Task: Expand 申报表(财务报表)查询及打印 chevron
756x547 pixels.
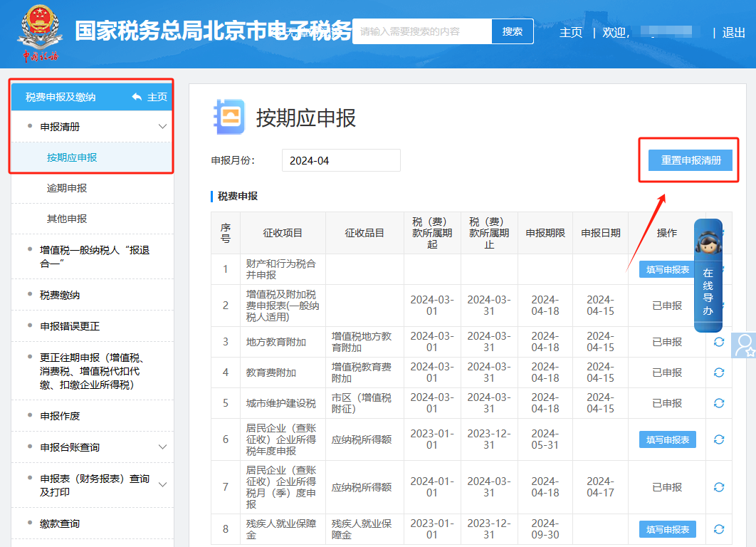Action: 162,485
